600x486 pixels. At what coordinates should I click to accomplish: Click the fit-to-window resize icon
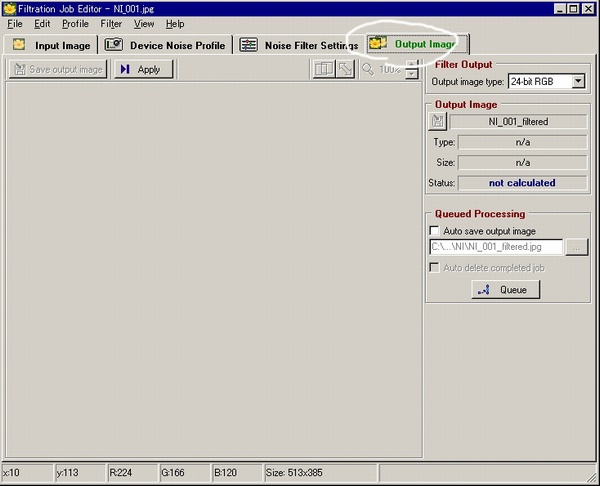[x=346, y=69]
